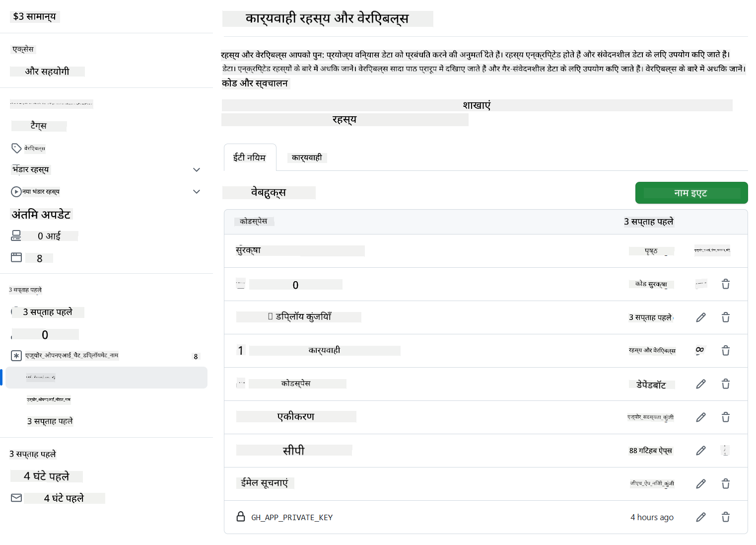
Task: Click the शाखाएं heading bar
Action: point(477,105)
